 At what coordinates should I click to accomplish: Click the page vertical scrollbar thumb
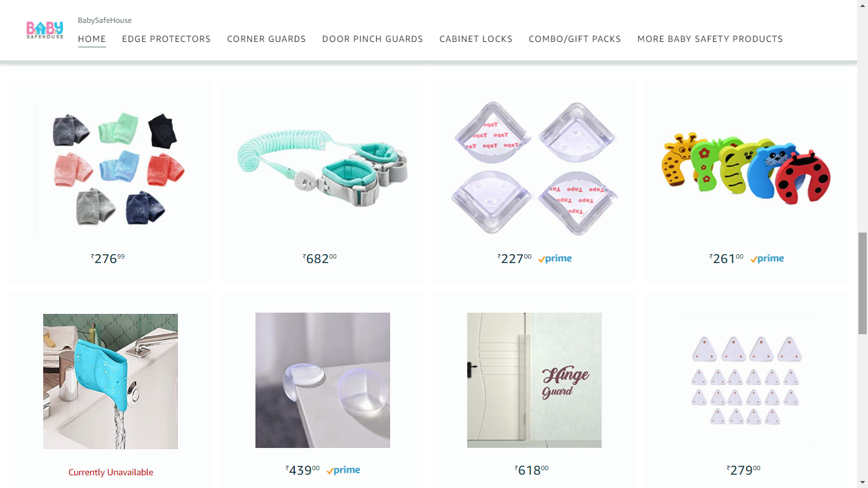point(862,283)
